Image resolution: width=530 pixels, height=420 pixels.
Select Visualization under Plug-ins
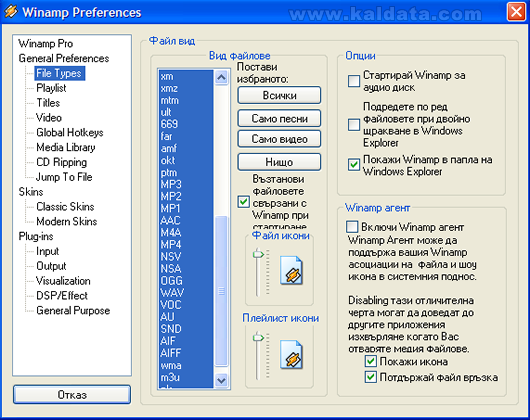pyautogui.click(x=63, y=281)
